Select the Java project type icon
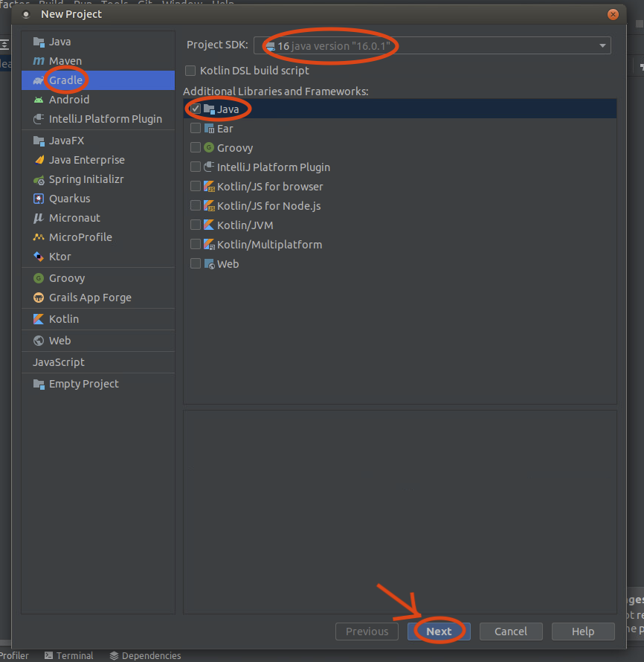644x662 pixels. [39, 42]
